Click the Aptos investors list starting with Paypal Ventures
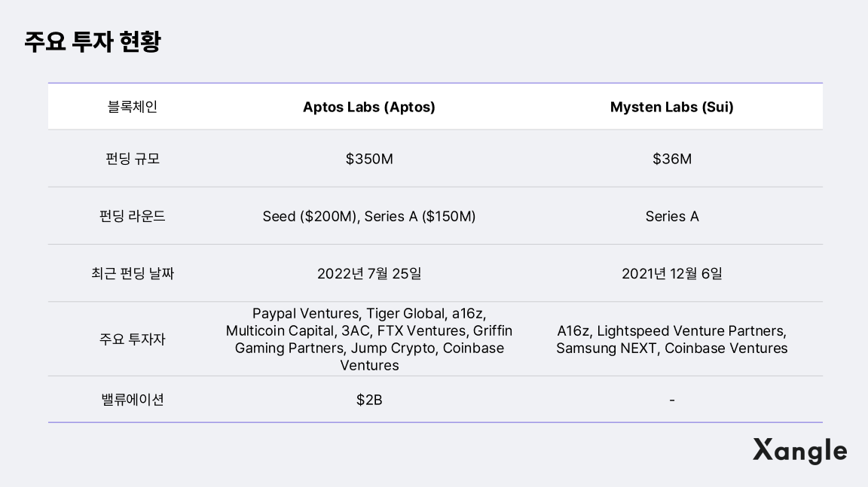The height and width of the screenshot is (487, 868). point(369,339)
